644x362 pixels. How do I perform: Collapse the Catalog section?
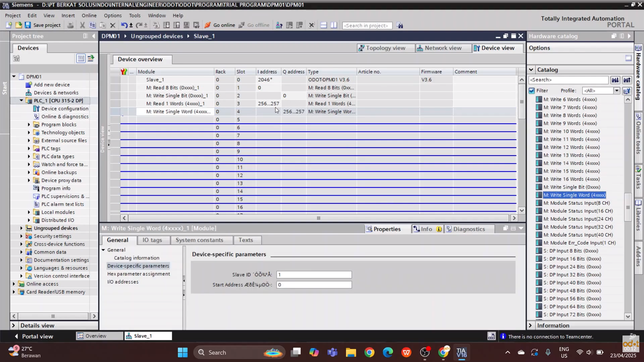[x=531, y=70]
